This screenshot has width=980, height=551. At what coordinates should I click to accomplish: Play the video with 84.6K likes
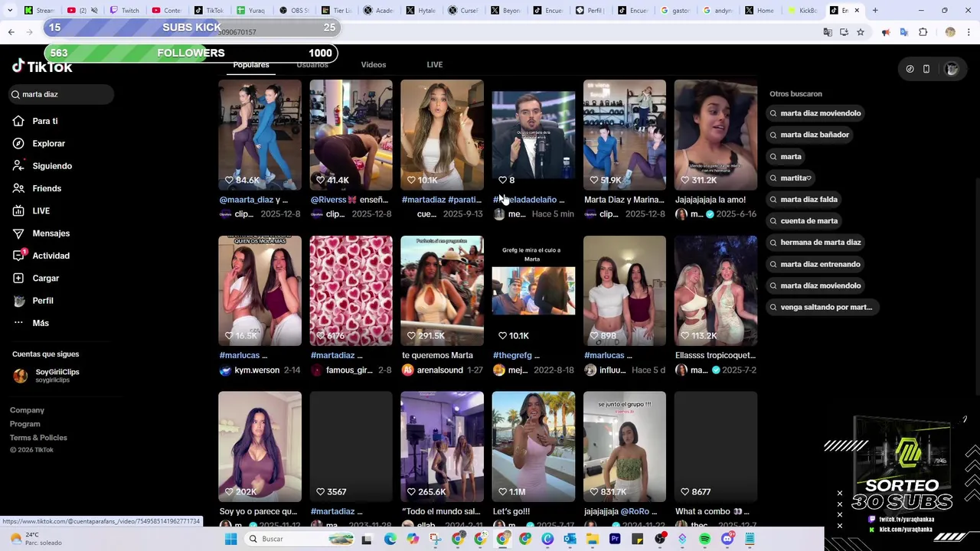[260, 135]
